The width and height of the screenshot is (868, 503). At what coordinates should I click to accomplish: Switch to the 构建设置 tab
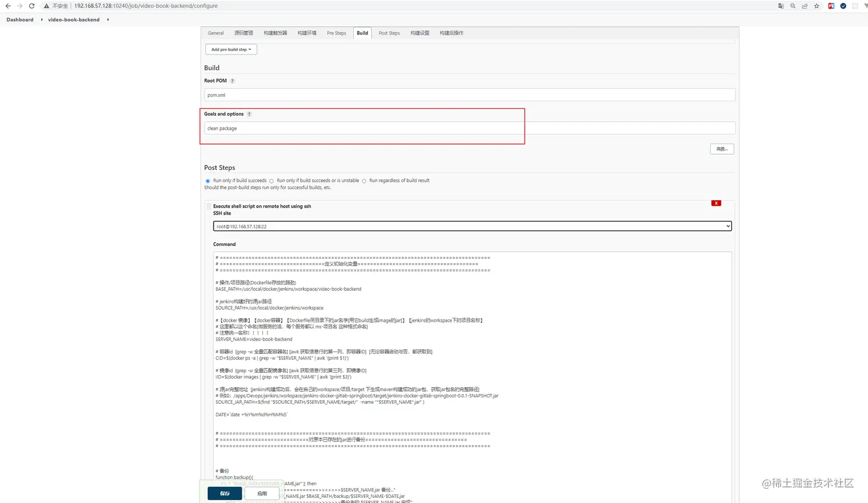420,33
